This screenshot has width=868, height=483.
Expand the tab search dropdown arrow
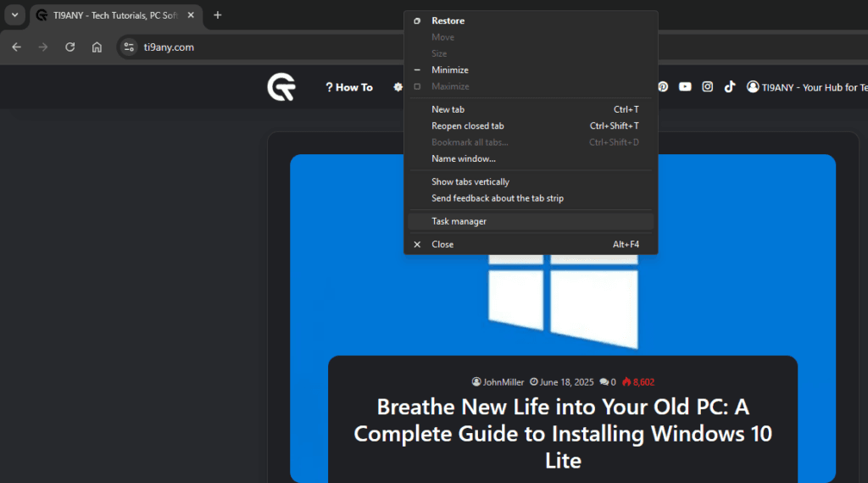coord(14,15)
